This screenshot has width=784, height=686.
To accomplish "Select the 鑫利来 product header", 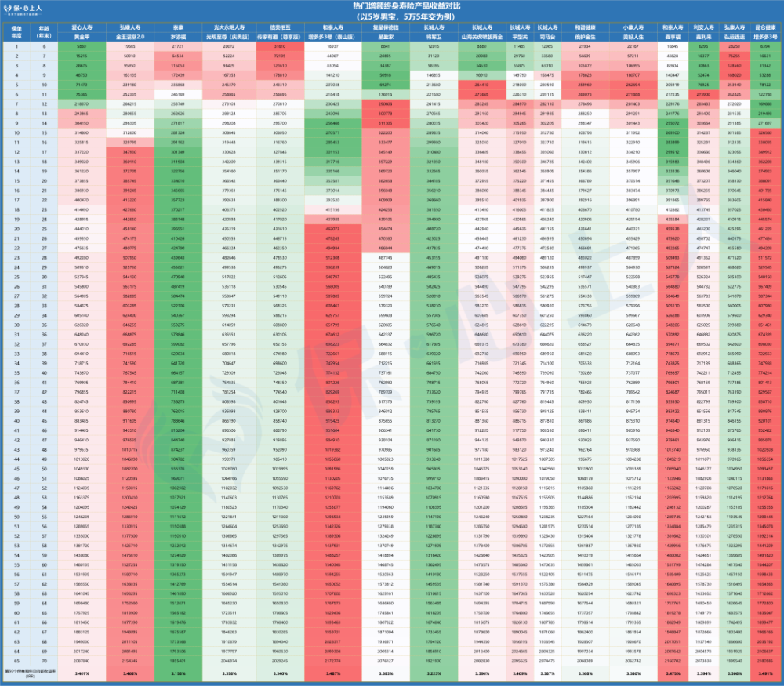I will click(x=703, y=37).
